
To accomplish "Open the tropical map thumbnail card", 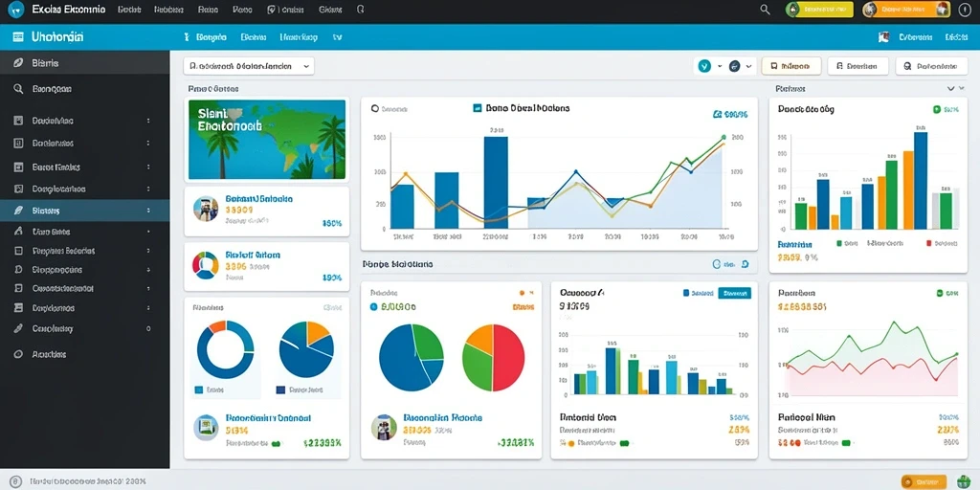I will [x=267, y=140].
